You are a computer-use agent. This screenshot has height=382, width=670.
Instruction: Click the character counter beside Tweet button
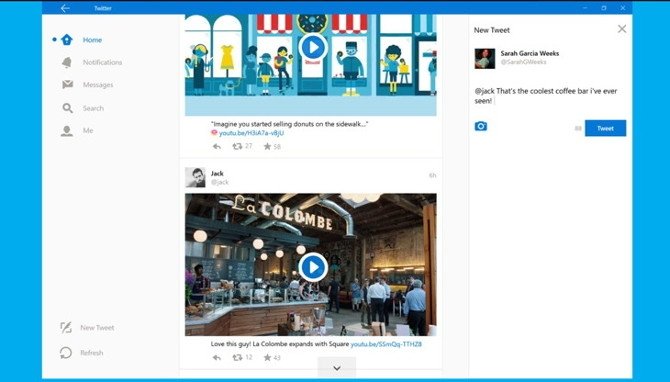click(578, 128)
